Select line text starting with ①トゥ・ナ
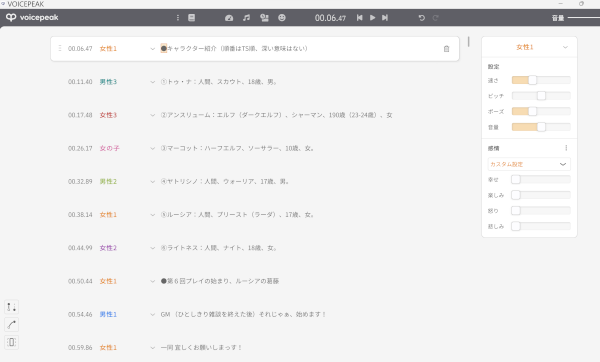 (x=218, y=82)
